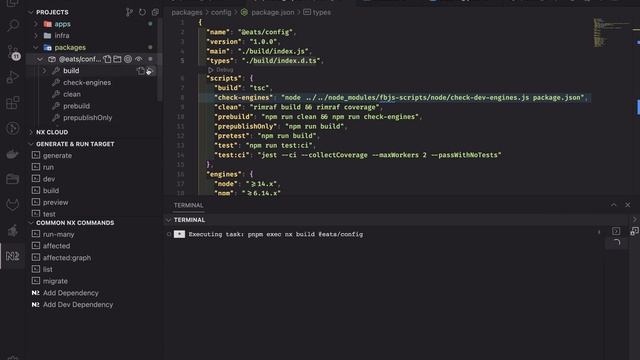Open folder icon on @eats/config row

click(x=118, y=59)
